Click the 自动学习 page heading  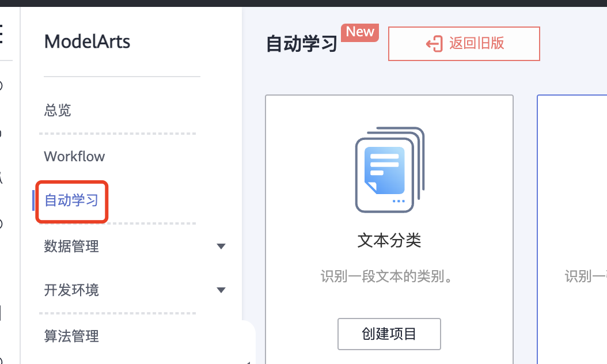pyautogui.click(x=302, y=43)
